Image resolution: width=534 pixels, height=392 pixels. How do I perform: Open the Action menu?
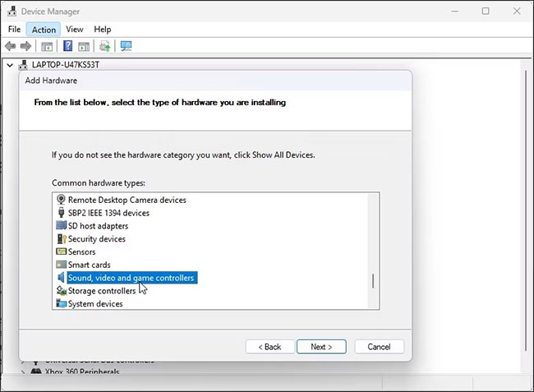[44, 30]
